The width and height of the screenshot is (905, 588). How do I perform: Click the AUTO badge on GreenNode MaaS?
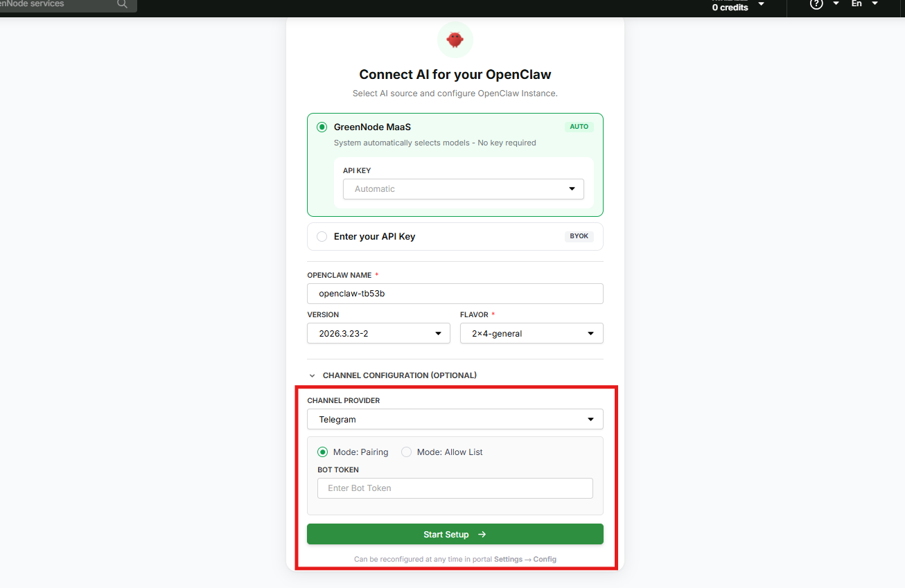coord(579,127)
